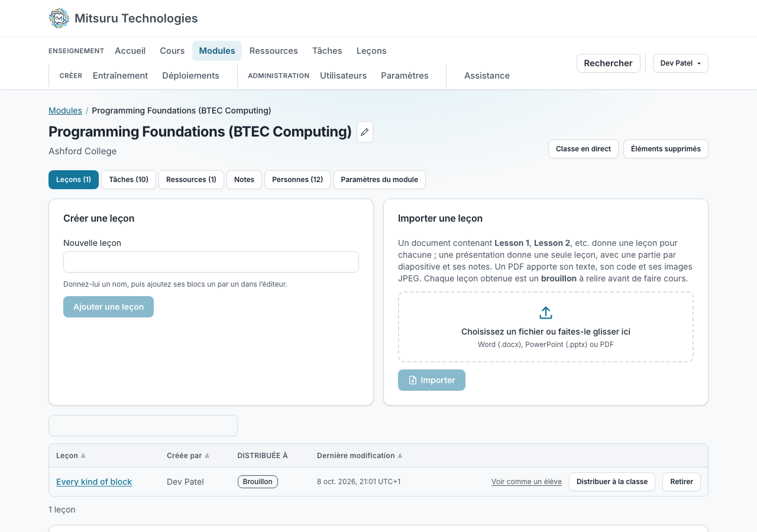Click the file dropzone to choose a file
The width and height of the screenshot is (757, 532).
(546, 327)
